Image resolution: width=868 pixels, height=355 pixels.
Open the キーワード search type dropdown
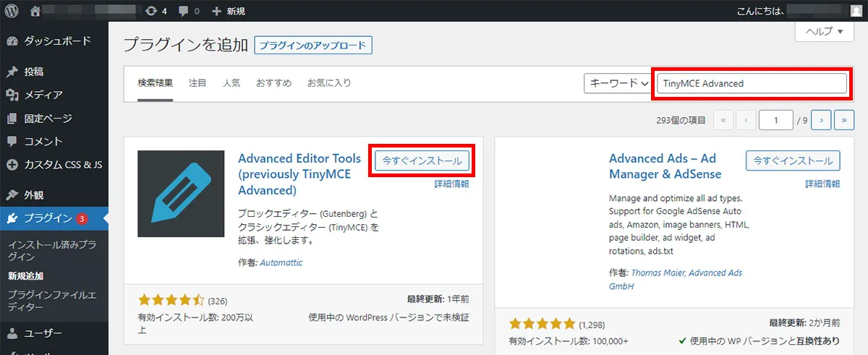point(618,83)
